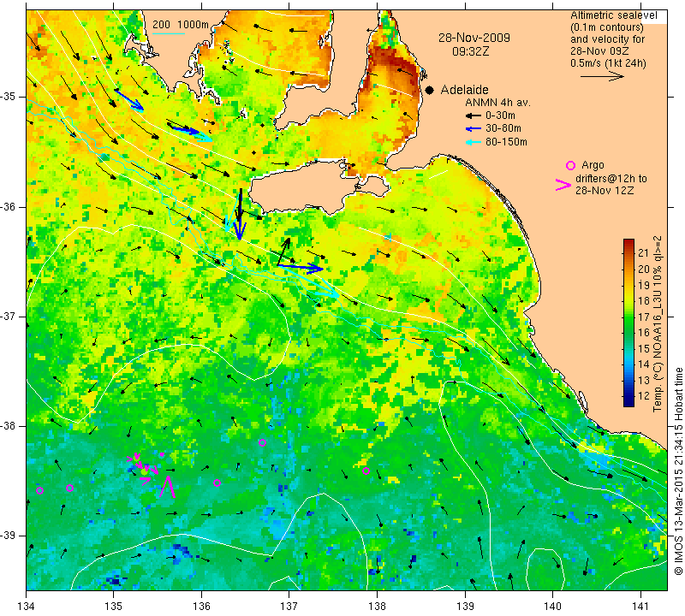This screenshot has height=616, width=685.
Task: Click the Temp. (°C) NOAA16_L3U colorbar title
Action: (658, 324)
